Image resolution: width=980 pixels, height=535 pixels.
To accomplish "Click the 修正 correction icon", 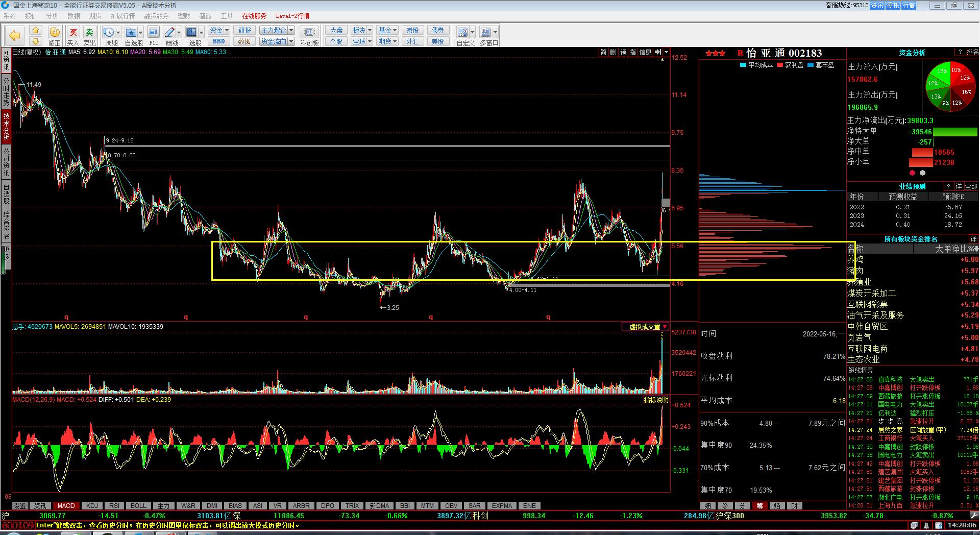I will click(x=54, y=33).
